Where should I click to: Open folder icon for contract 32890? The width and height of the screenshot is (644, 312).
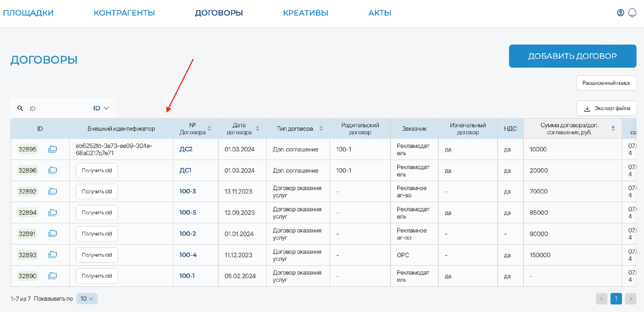(x=53, y=276)
